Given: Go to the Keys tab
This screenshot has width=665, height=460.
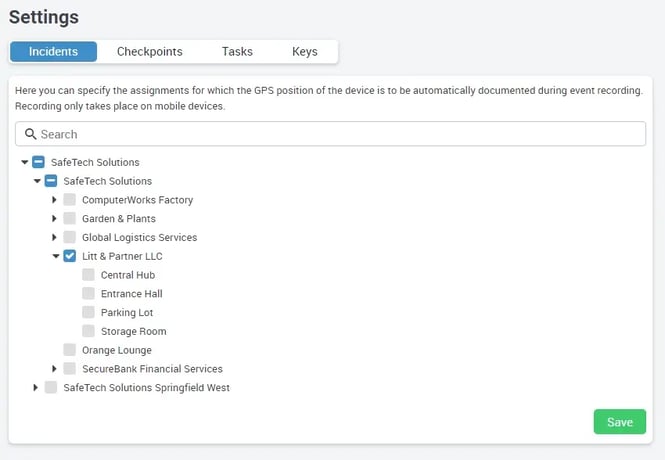Looking at the screenshot, I should 305,51.
